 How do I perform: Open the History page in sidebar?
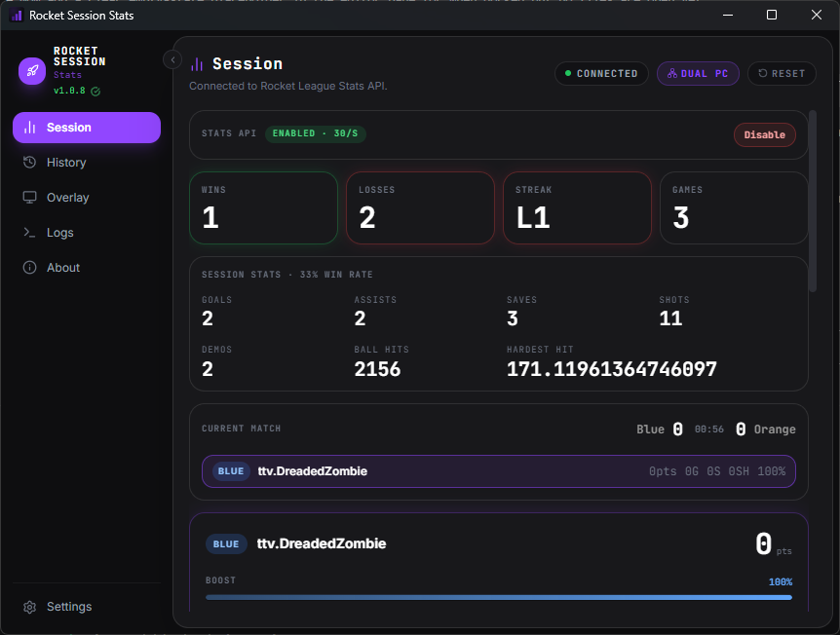[87, 163]
